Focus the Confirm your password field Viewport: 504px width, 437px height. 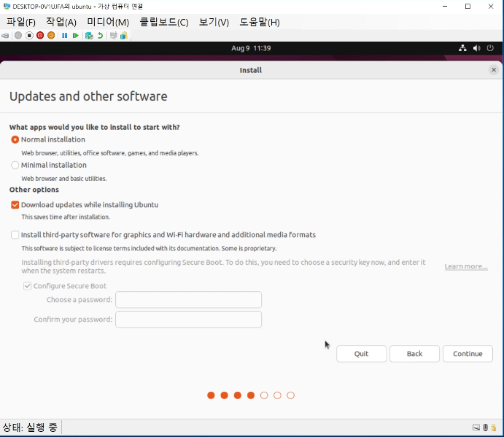(188, 320)
